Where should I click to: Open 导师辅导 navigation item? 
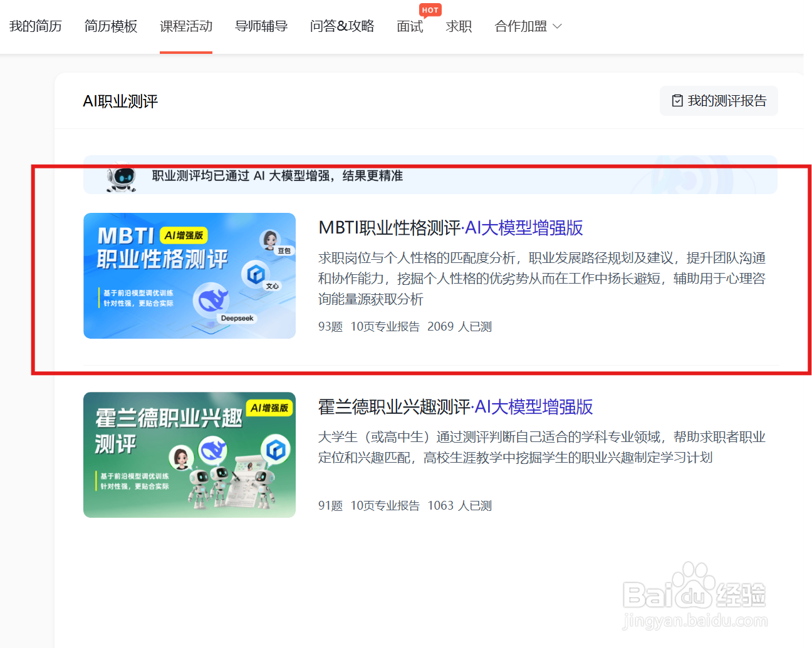point(261,26)
